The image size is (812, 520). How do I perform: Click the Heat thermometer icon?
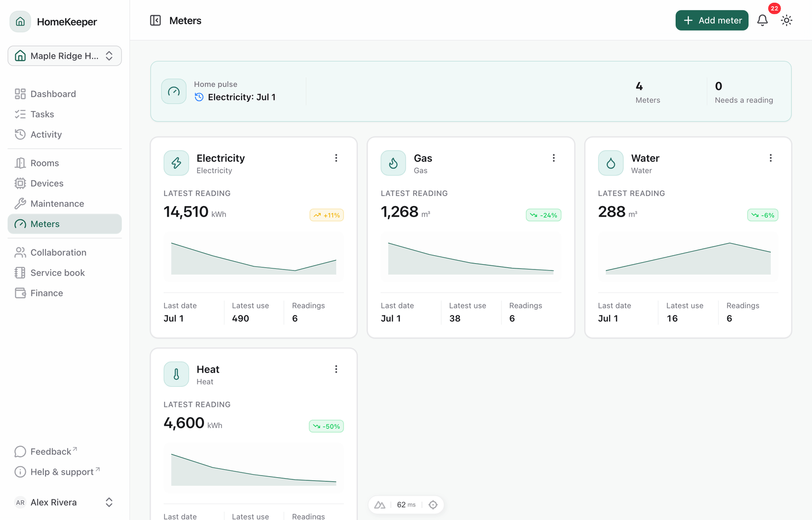click(177, 374)
